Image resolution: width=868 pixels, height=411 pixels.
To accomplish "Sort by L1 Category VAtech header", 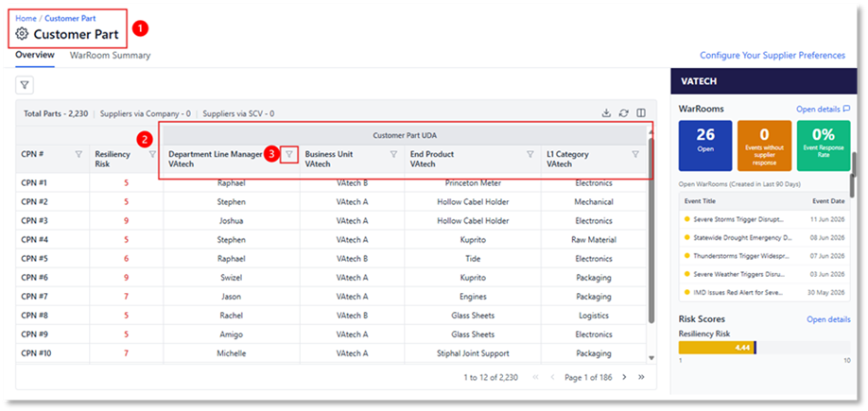I will 567,160.
